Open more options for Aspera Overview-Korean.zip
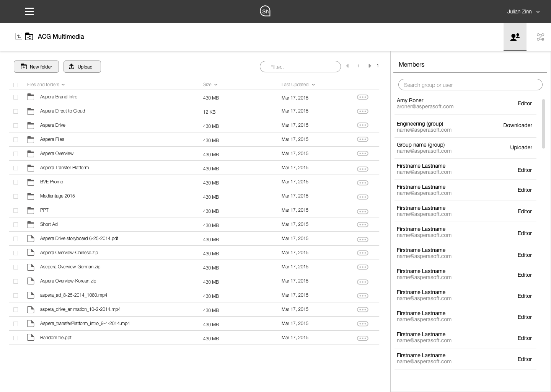551x392 pixels. [362, 282]
